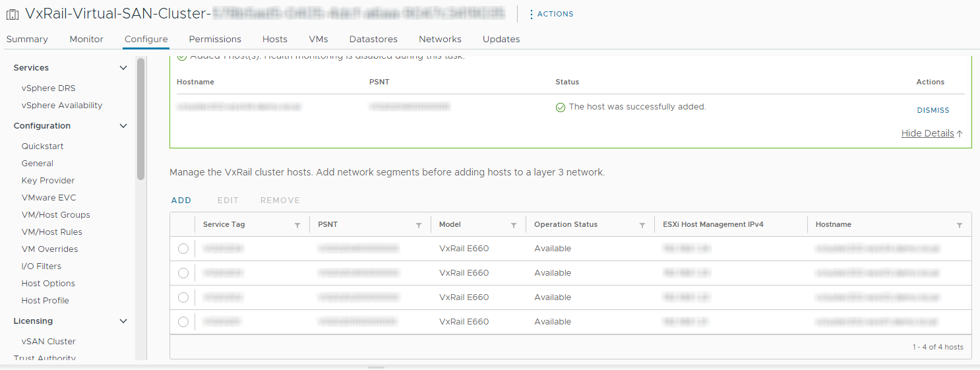Viewport: 980px width, 370px height.
Task: Switch to the Monitor tab
Action: point(86,39)
